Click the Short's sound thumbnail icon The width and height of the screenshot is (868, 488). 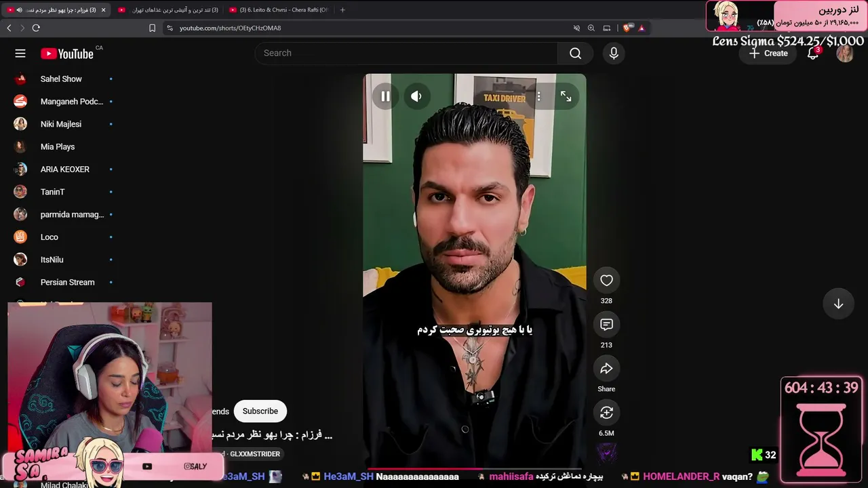point(606,452)
